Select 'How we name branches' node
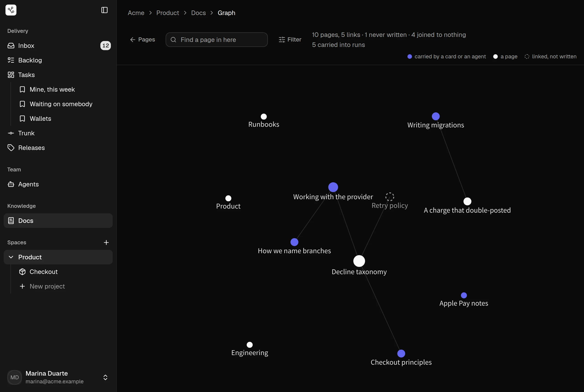 pyautogui.click(x=294, y=242)
